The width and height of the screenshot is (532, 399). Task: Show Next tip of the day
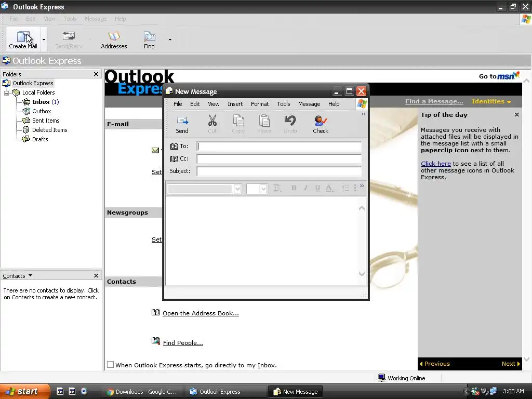click(511, 364)
